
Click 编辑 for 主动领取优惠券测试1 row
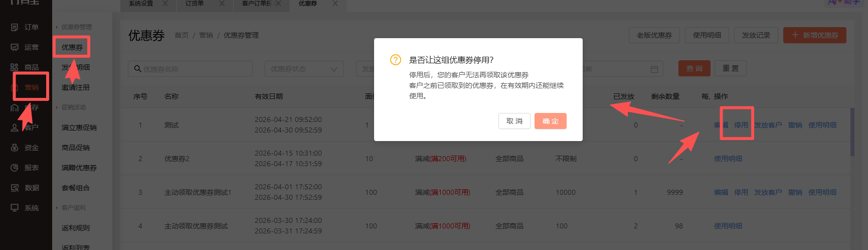coord(721,192)
